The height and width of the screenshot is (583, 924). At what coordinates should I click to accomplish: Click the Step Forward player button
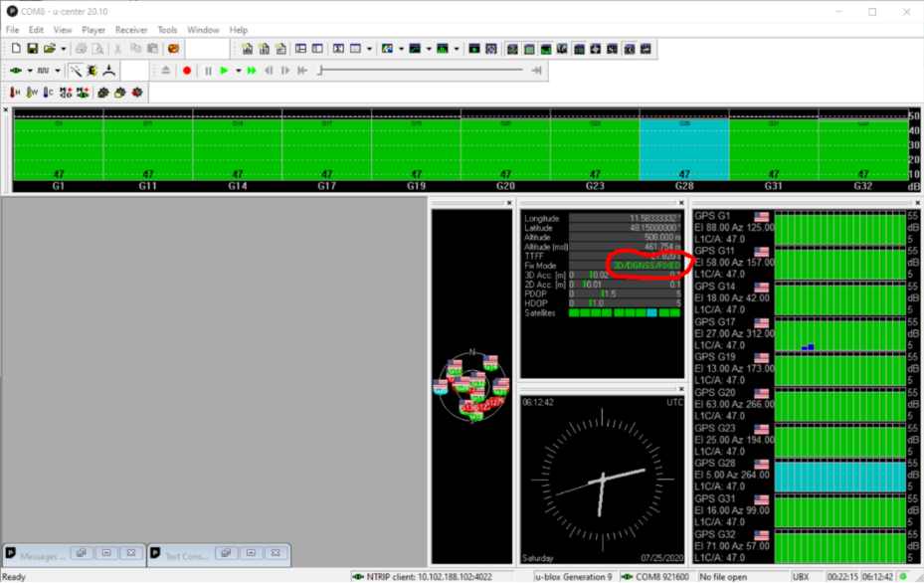click(285, 71)
